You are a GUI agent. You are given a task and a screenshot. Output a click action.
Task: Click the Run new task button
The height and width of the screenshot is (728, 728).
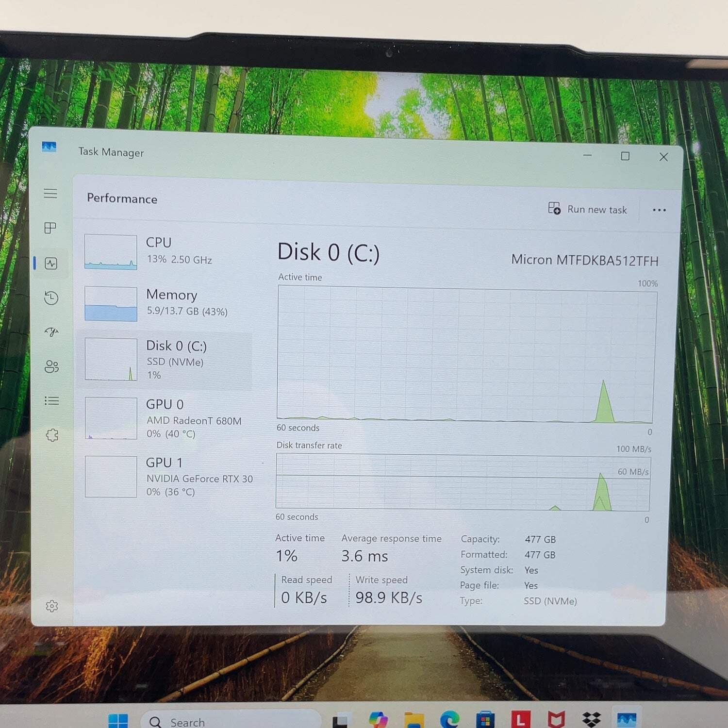[588, 209]
